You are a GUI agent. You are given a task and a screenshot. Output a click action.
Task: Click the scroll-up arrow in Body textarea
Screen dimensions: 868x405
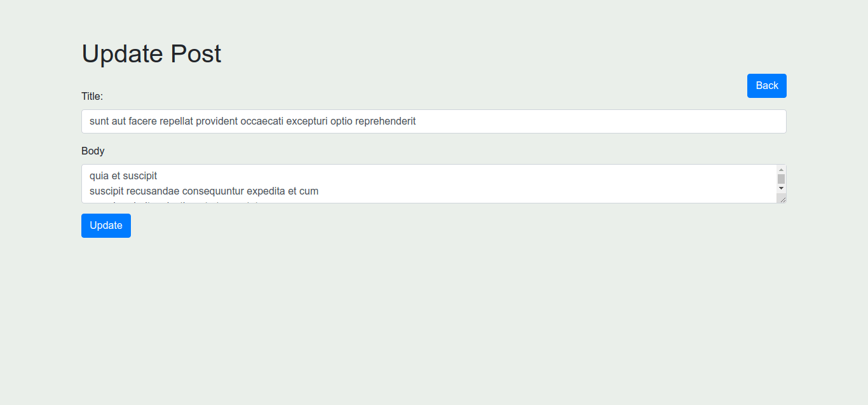[x=782, y=169]
